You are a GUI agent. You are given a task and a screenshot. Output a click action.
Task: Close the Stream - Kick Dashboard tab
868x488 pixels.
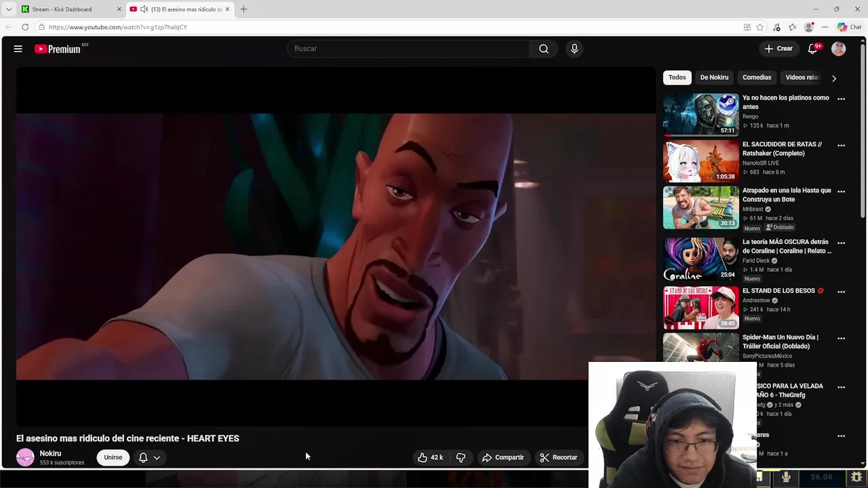119,9
